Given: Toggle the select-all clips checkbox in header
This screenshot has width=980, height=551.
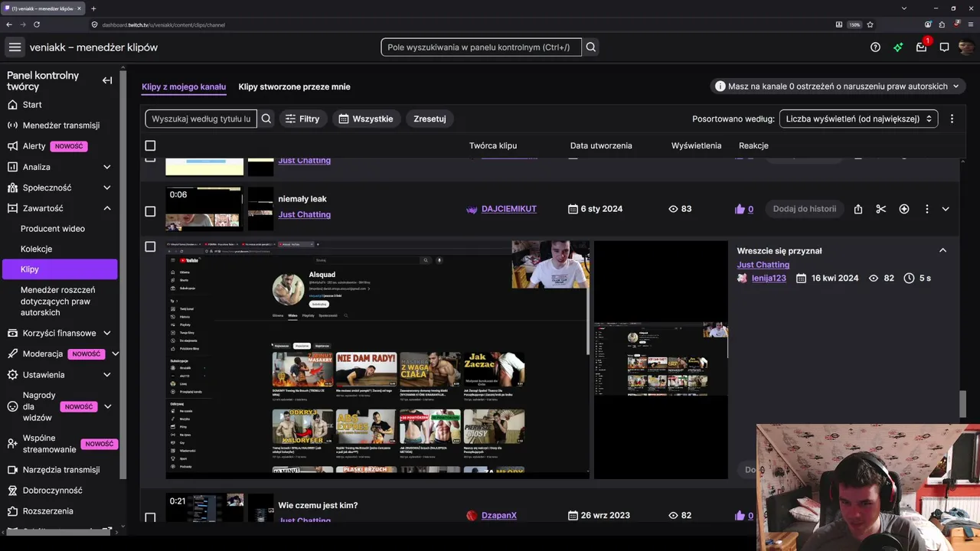Looking at the screenshot, I should click(150, 145).
